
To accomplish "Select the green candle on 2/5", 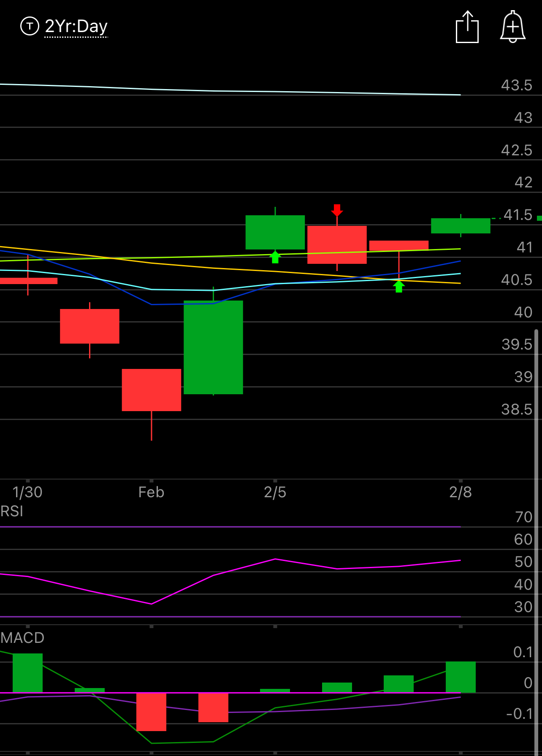I will (x=275, y=232).
